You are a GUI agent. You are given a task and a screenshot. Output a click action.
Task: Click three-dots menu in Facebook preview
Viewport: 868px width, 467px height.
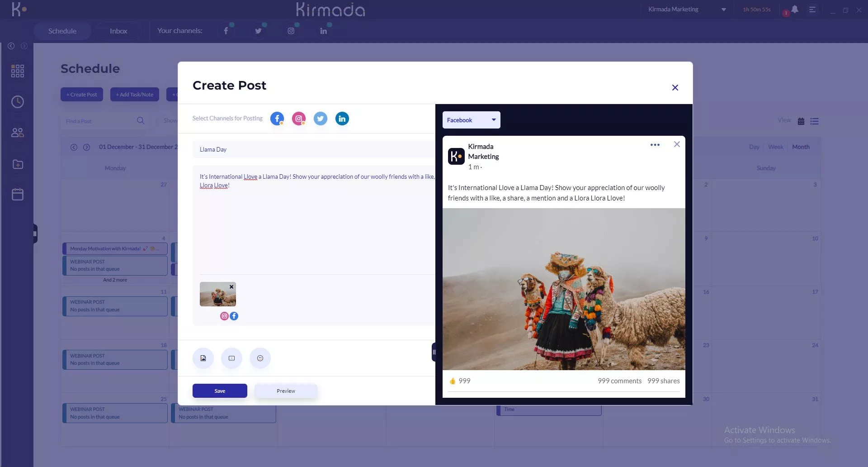click(655, 145)
